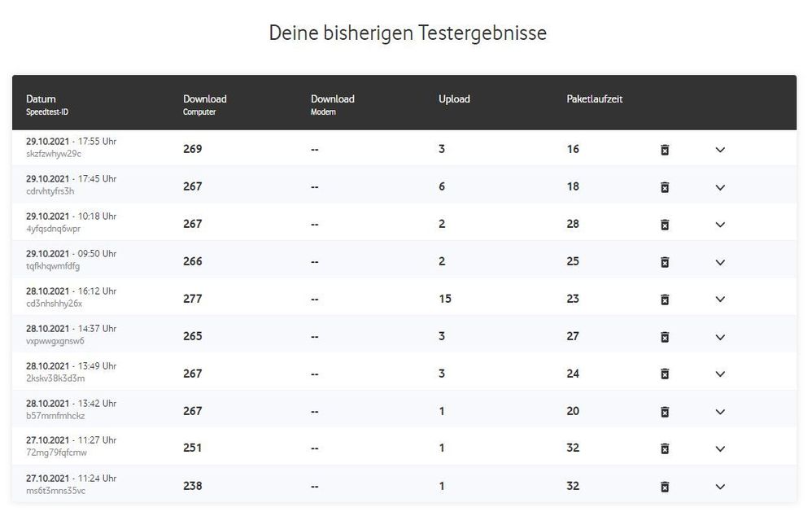
Task: Delete the 29.10.2021 17:55 test result
Action: coord(665,150)
